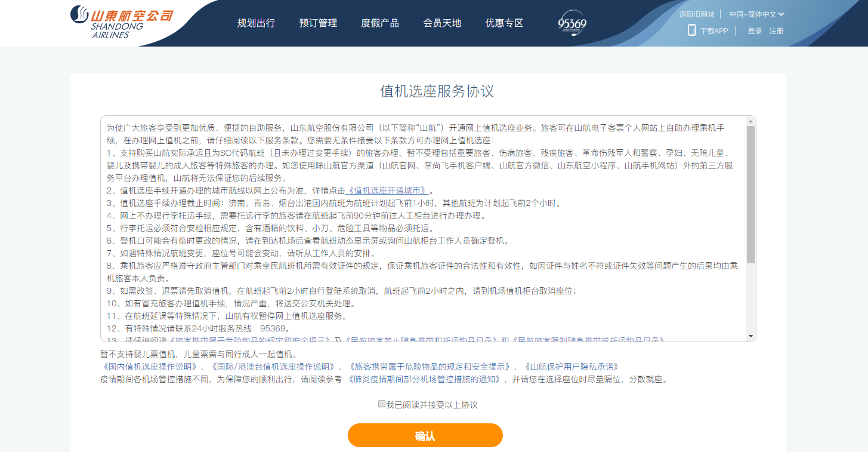Image resolution: width=868 pixels, height=452 pixels.
Task: Open the 度假产品 menu
Action: 380,23
